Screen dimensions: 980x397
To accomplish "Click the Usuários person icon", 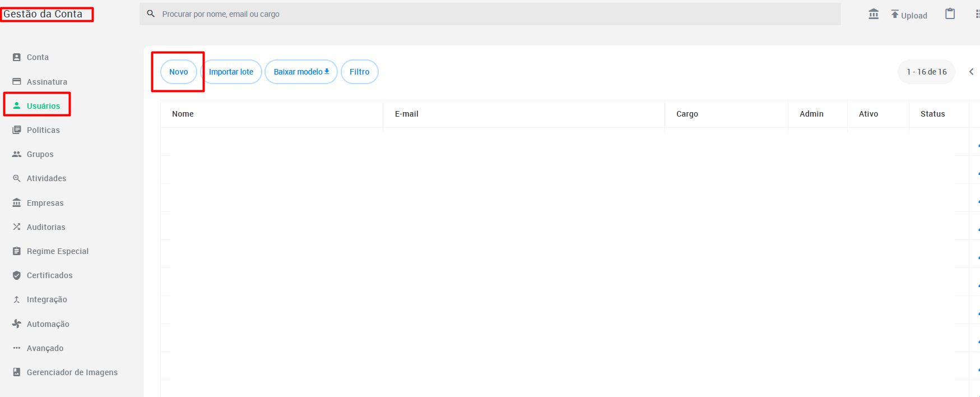I will (x=17, y=105).
